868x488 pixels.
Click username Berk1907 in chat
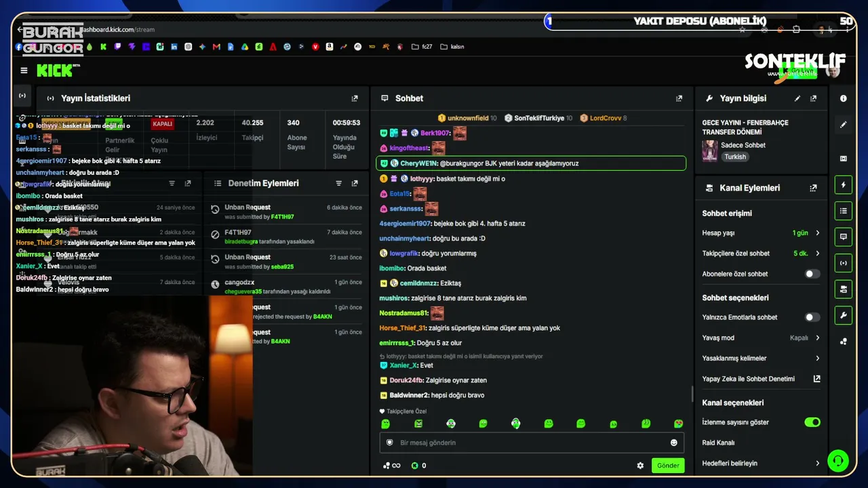435,134
